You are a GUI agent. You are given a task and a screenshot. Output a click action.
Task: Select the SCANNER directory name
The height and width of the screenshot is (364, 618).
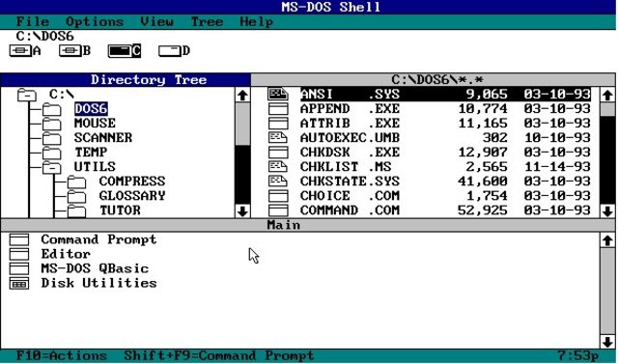(x=103, y=138)
